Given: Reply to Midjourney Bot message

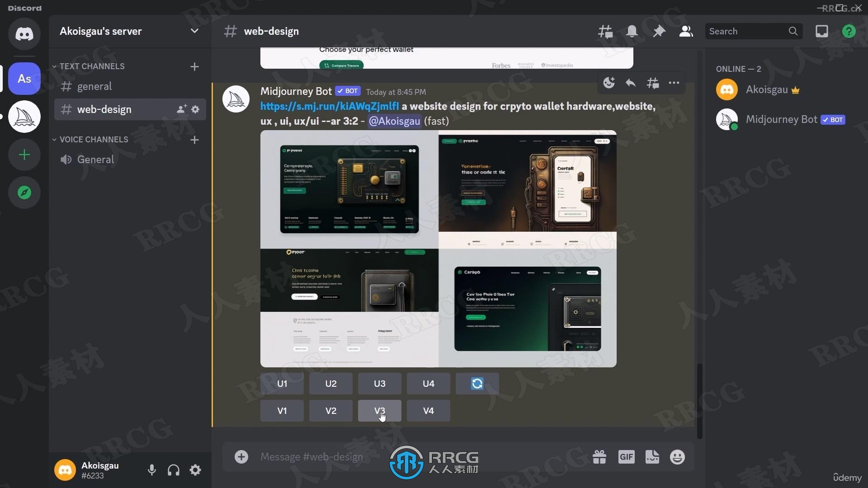Looking at the screenshot, I should pyautogui.click(x=631, y=83).
